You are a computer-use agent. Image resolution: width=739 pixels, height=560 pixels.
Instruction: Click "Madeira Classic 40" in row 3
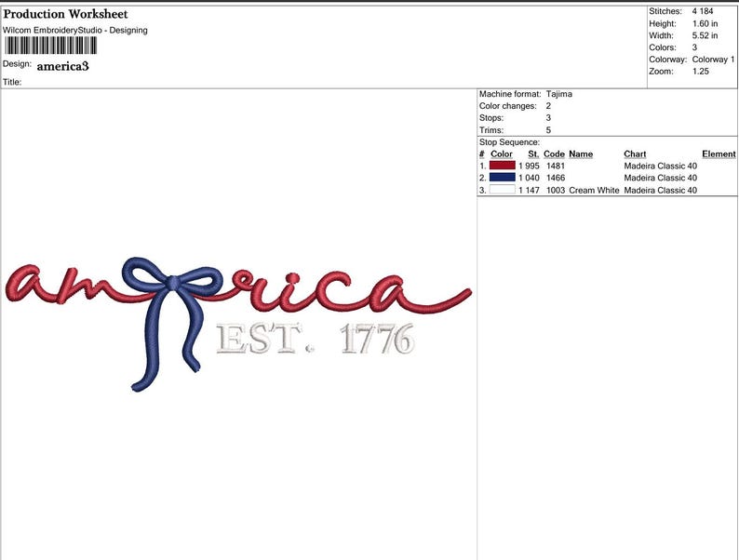660,191
